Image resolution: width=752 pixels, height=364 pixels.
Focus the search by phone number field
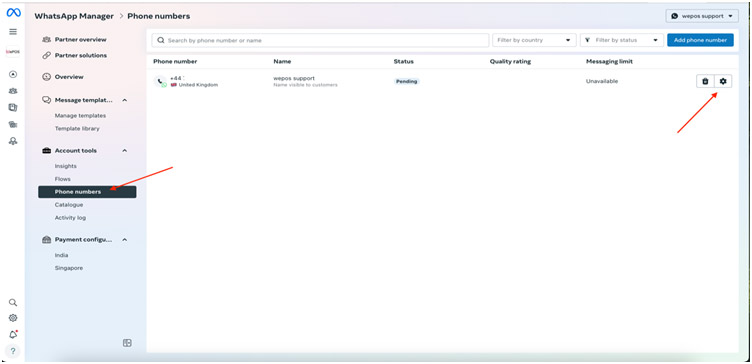pyautogui.click(x=320, y=40)
